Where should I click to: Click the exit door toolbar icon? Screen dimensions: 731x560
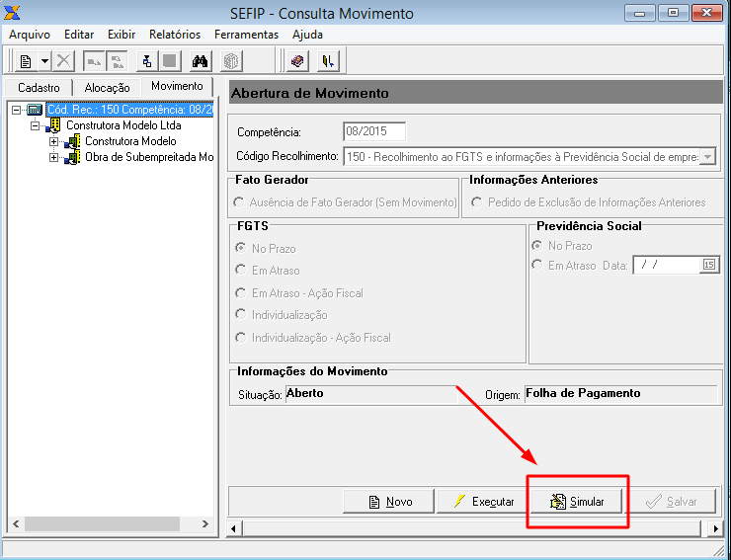click(x=328, y=61)
